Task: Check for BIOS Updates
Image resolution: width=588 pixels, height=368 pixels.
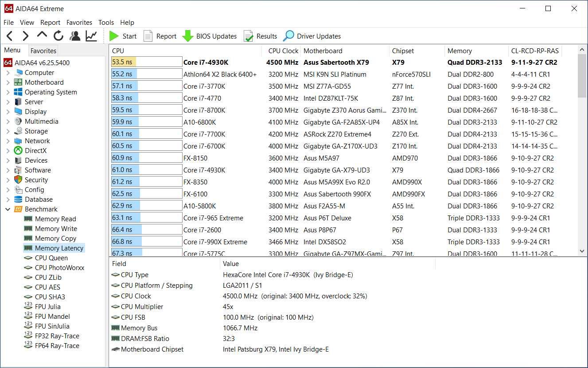Action: coord(210,36)
